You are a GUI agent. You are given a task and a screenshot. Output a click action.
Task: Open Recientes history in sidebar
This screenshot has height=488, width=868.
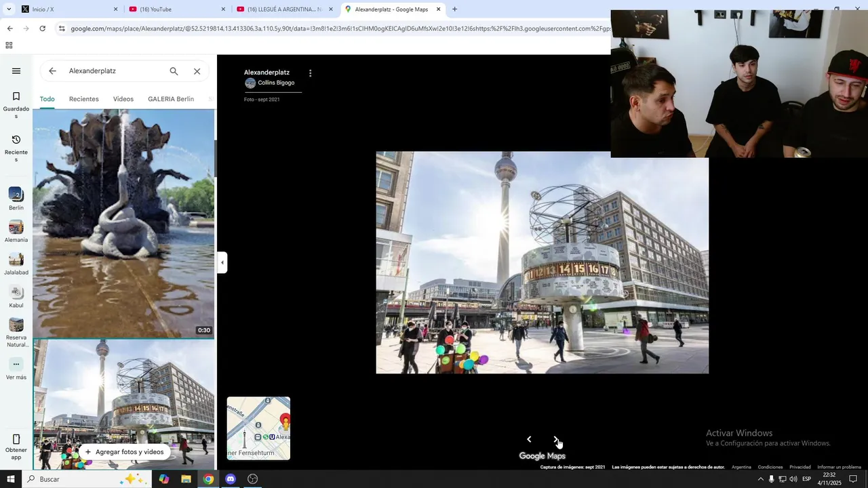[x=16, y=148]
